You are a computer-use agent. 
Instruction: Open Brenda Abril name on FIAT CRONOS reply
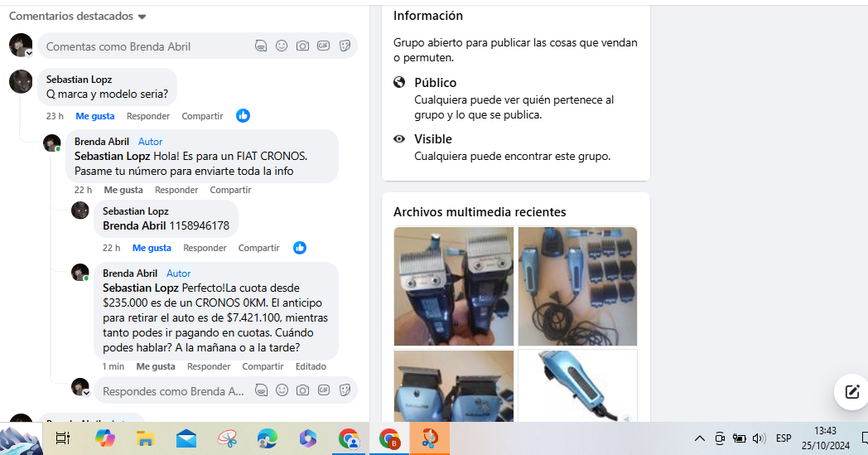coord(102,142)
